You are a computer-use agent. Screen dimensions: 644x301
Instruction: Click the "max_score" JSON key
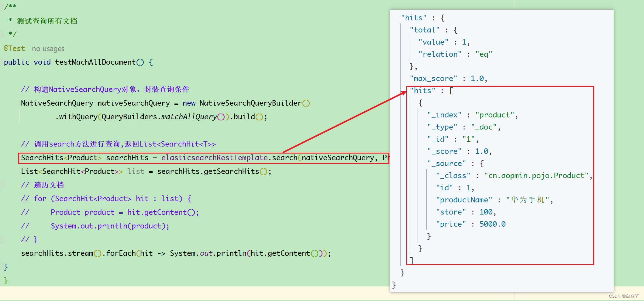433,79
